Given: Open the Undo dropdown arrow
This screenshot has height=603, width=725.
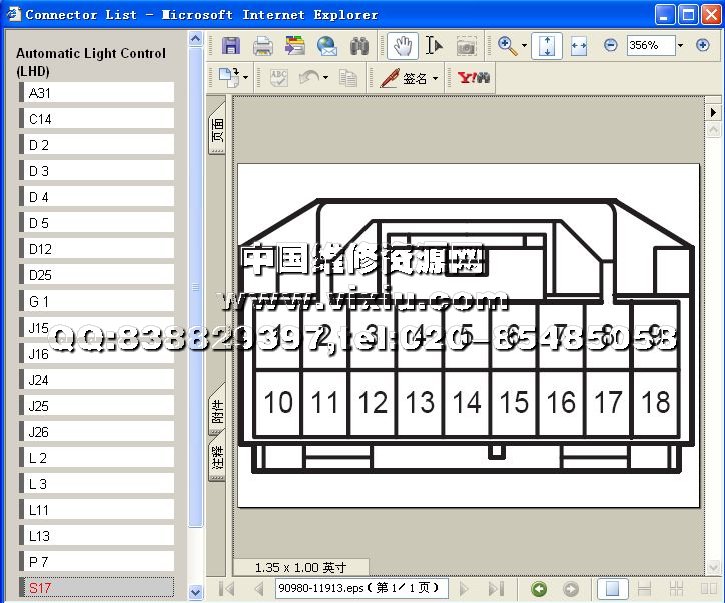Looking at the screenshot, I should click(326, 77).
